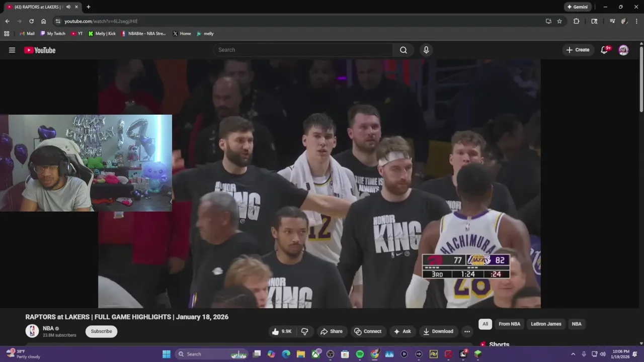Open OBS Studio from the taskbar
The width and height of the screenshot is (644, 362).
[331, 354]
